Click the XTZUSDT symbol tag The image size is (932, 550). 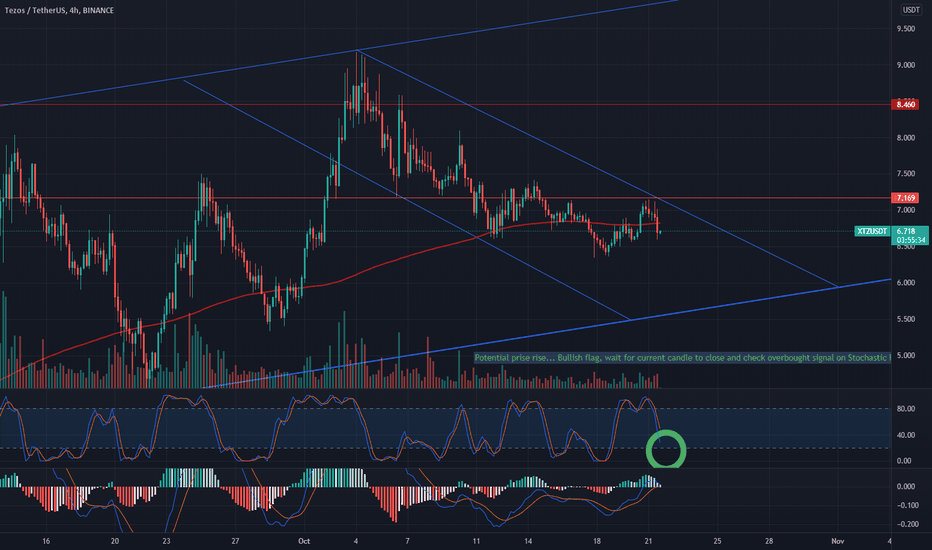[872, 231]
